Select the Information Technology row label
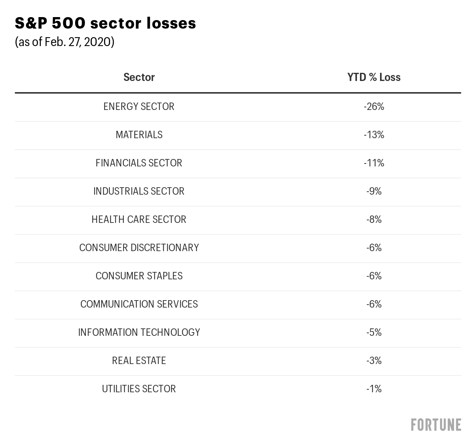Viewport: 476px width, 448px height. click(139, 332)
